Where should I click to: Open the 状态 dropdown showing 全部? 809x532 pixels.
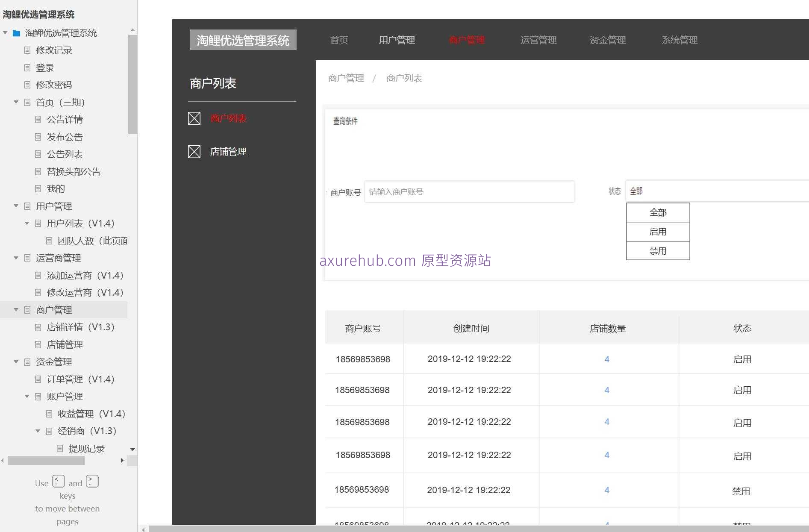coord(716,191)
